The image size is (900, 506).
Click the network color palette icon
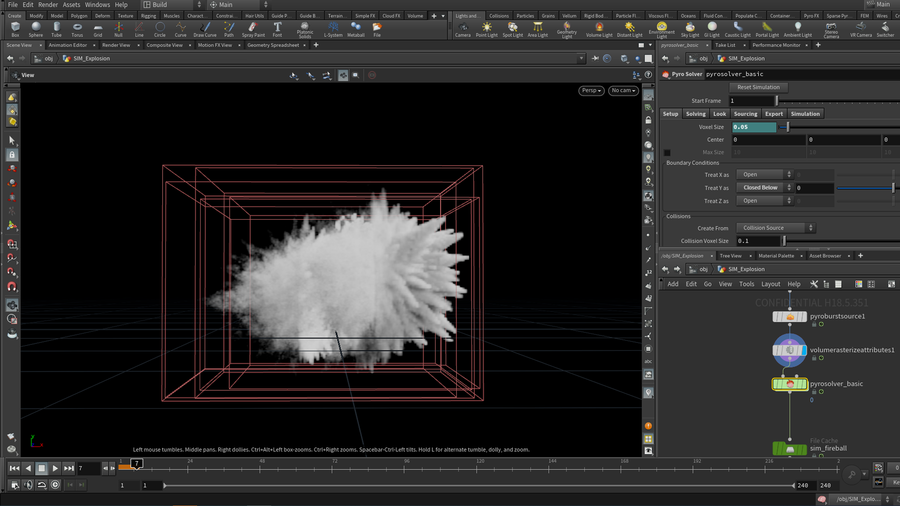pos(859,284)
